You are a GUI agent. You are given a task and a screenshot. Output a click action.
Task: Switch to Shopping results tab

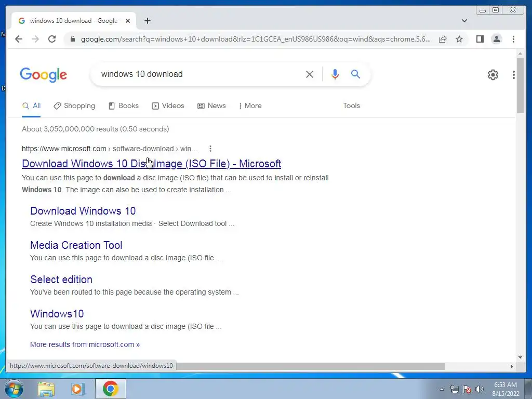point(74,106)
